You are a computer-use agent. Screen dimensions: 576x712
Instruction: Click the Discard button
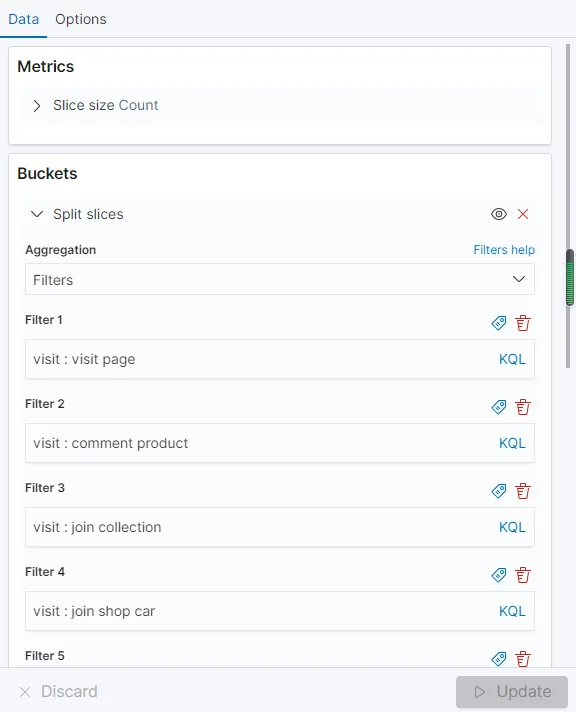(58, 692)
